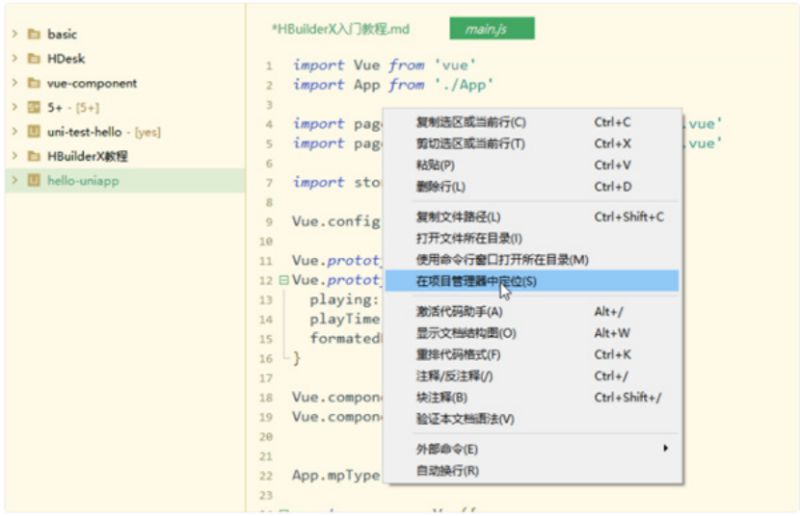
Task: Click the hello-uniapp project icon
Action: [x=34, y=181]
